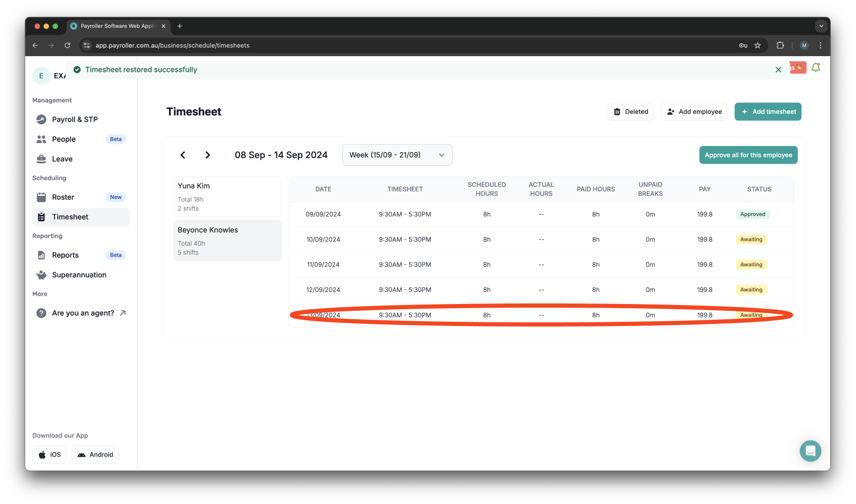Click the browser extensions puzzle icon

pyautogui.click(x=780, y=46)
